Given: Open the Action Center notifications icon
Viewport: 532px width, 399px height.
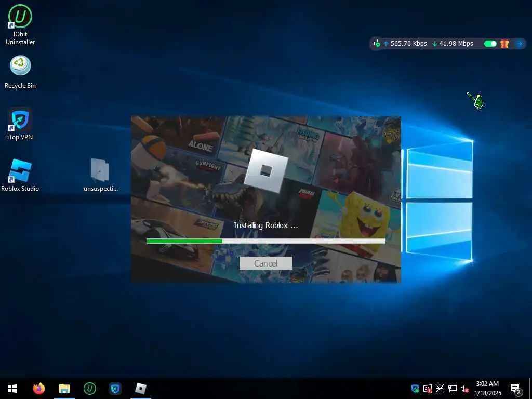Looking at the screenshot, I should point(516,389).
